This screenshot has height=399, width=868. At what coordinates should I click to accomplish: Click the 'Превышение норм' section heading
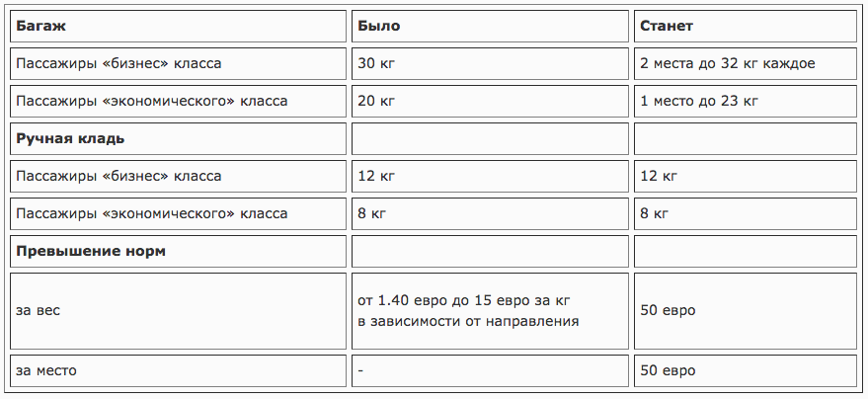[x=179, y=251]
